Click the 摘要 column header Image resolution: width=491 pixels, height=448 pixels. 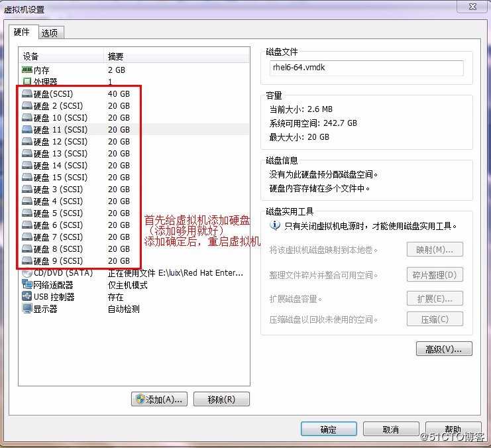pyautogui.click(x=177, y=56)
